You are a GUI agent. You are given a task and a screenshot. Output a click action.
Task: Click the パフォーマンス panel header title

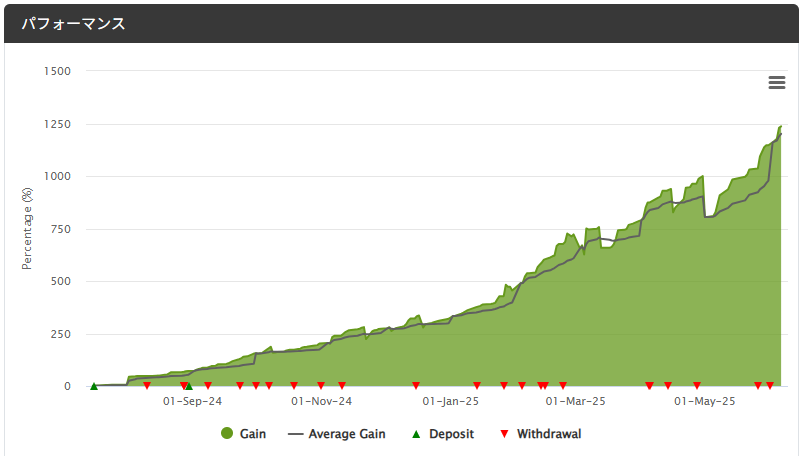click(74, 23)
